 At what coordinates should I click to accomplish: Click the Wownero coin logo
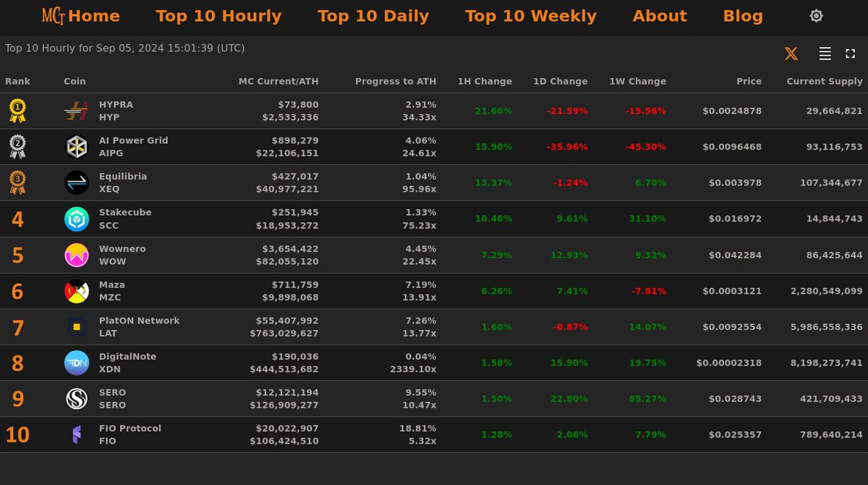click(x=77, y=255)
